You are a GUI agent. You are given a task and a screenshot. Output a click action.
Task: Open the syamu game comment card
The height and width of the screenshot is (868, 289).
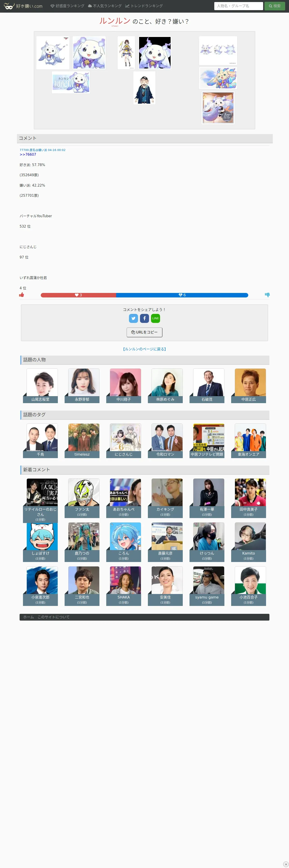(207, 586)
